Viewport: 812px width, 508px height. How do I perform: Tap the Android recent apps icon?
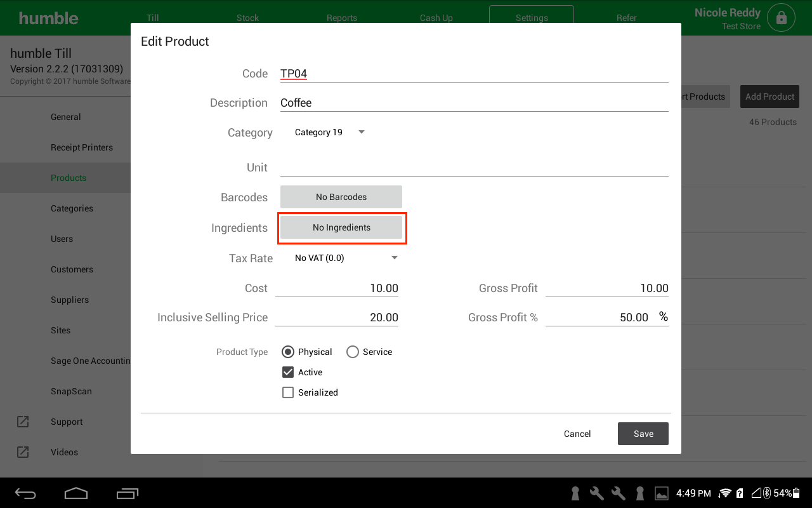128,493
